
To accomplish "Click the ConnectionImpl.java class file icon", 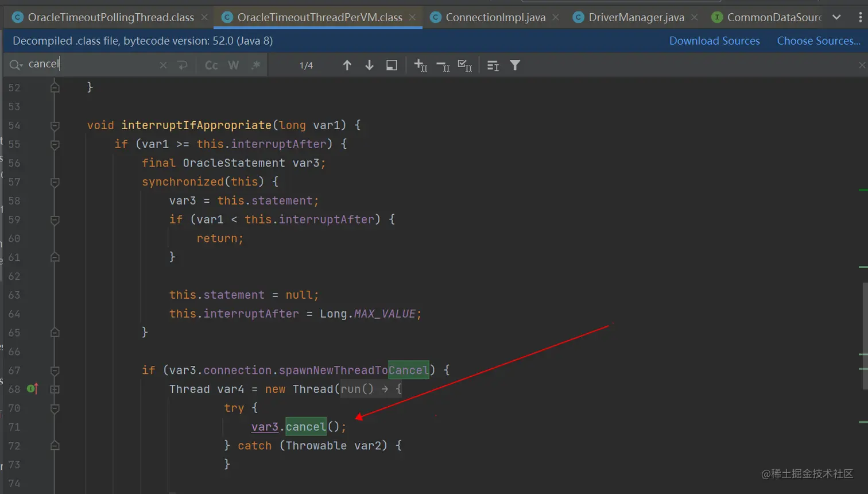I will [x=436, y=18].
